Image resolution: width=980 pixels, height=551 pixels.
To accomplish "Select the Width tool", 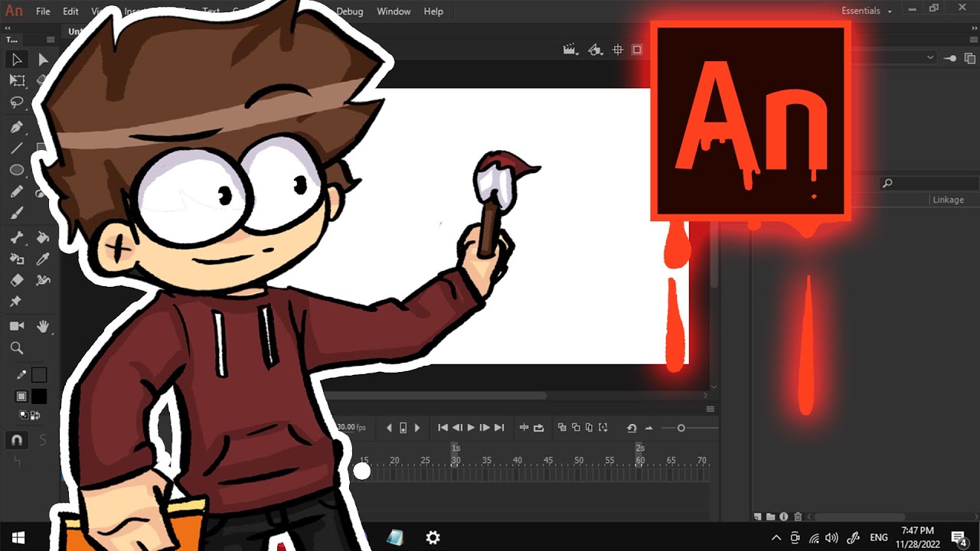I will coord(43,281).
